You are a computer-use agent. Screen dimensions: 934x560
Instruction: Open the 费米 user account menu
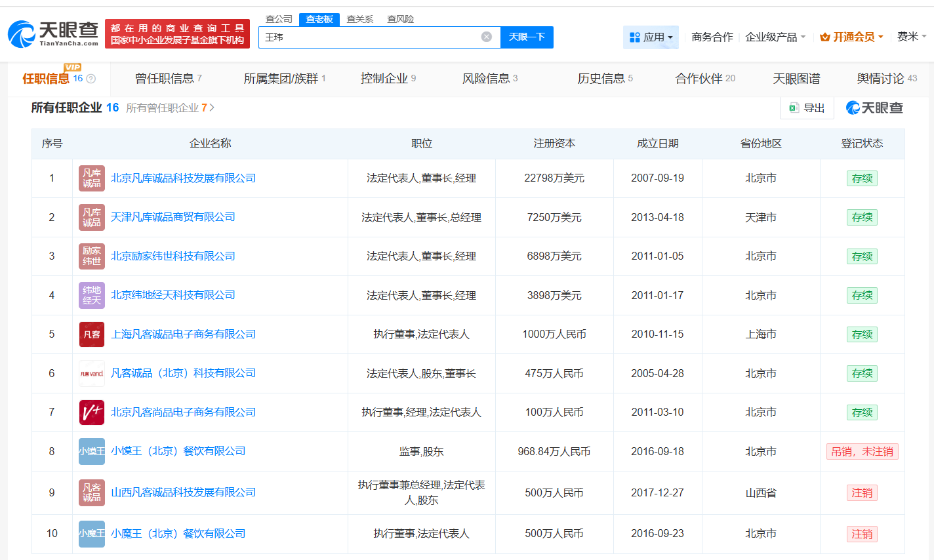click(x=911, y=37)
